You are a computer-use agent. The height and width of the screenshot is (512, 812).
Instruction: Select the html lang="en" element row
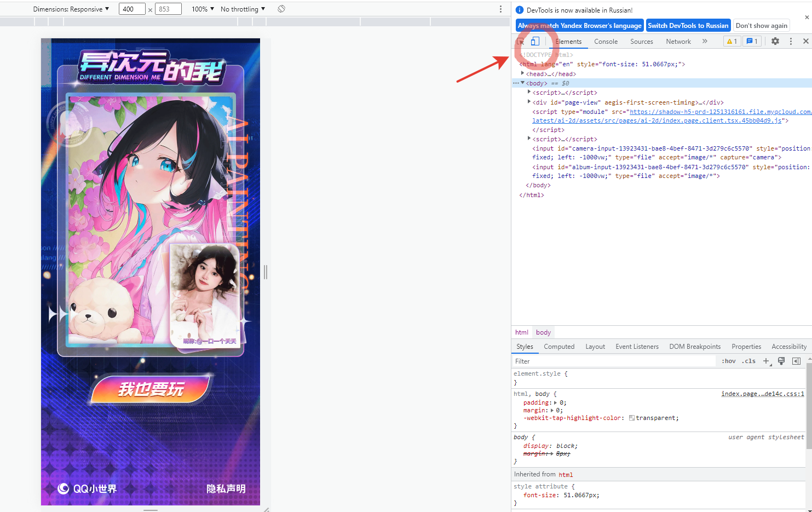tap(602, 64)
